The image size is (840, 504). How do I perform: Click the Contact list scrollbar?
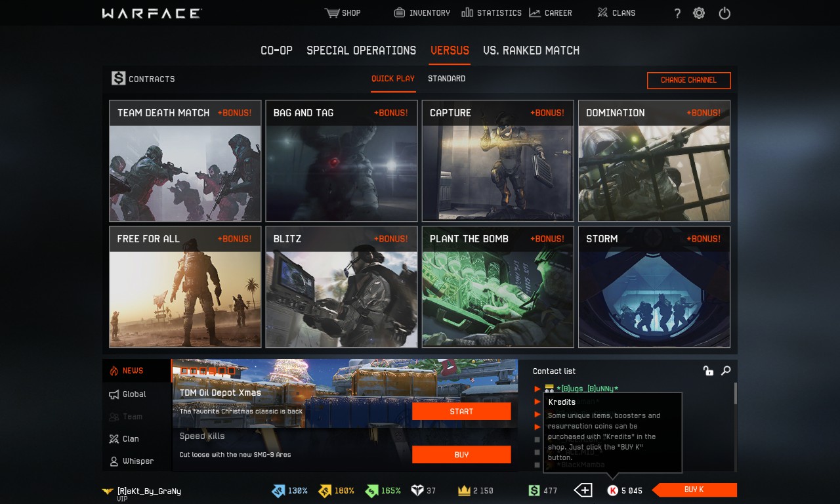(x=735, y=394)
